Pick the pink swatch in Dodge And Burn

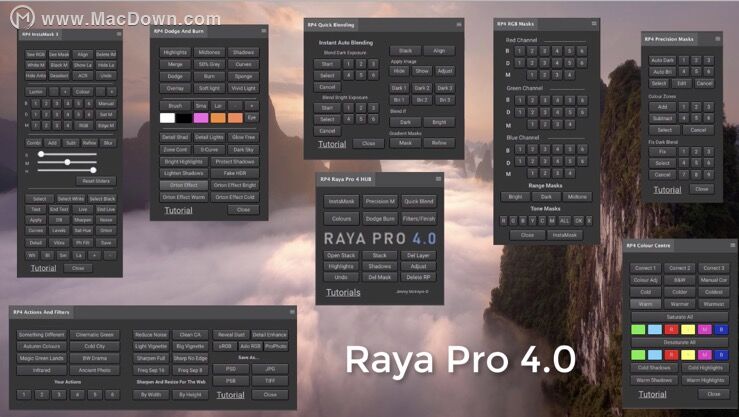point(201,118)
